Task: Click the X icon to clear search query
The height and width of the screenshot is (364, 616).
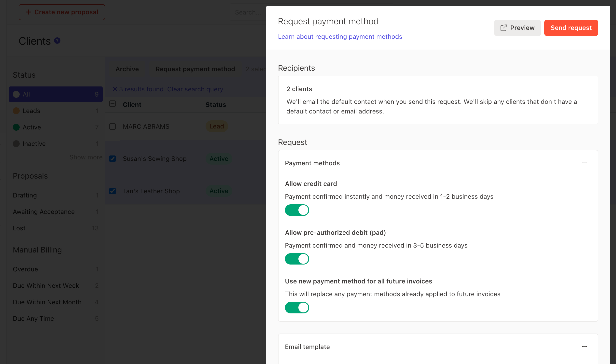Action: click(115, 89)
